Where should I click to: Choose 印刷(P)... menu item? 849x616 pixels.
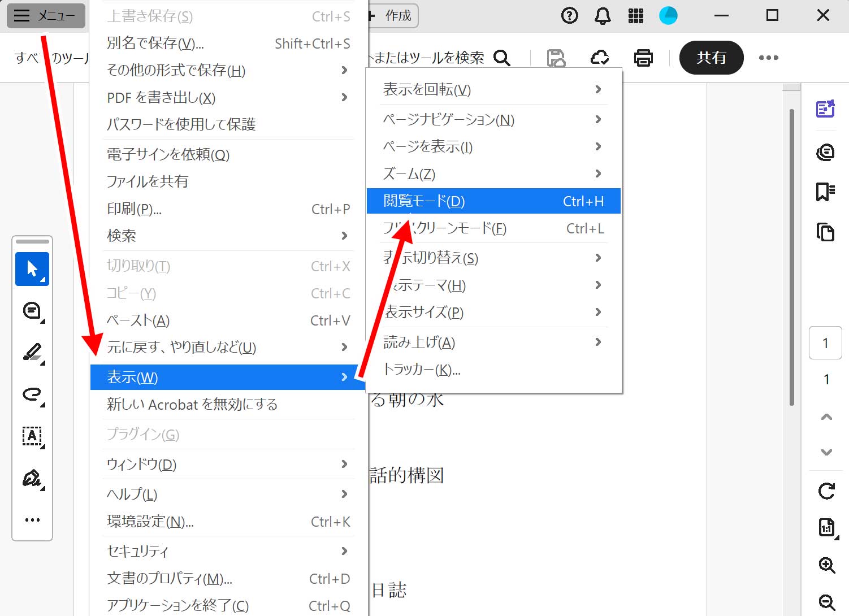pos(229,209)
